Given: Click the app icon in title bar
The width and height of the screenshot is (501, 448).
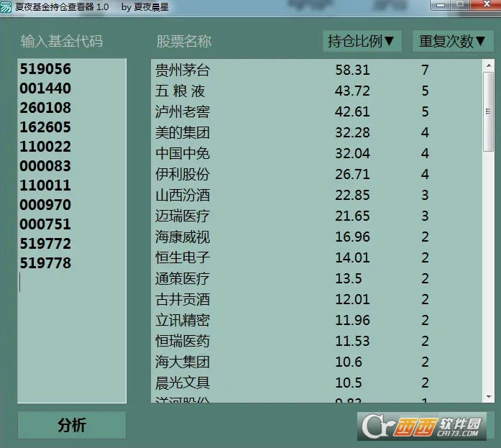Looking at the screenshot, I should coord(6,6).
